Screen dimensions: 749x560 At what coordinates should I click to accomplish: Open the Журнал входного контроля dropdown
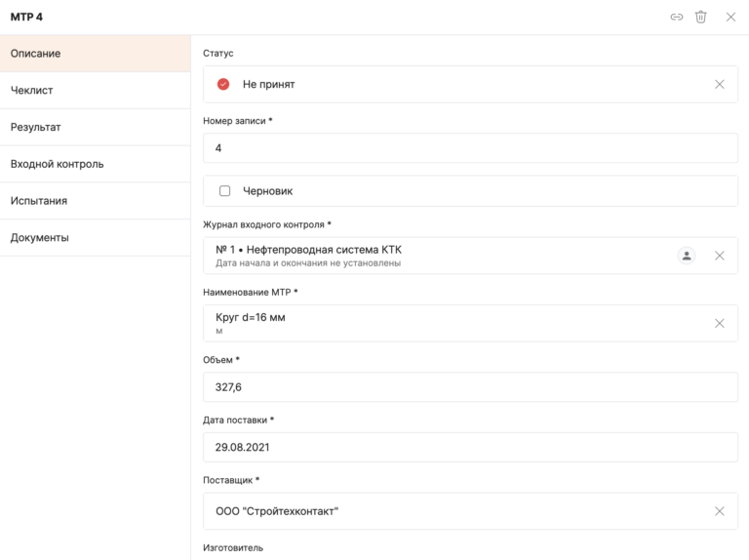click(439, 256)
